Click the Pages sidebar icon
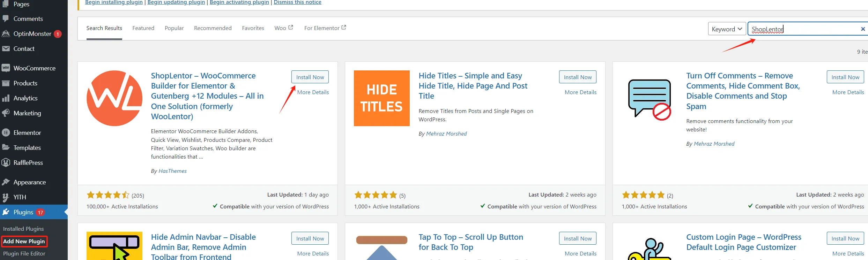The width and height of the screenshot is (868, 260). 6,4
